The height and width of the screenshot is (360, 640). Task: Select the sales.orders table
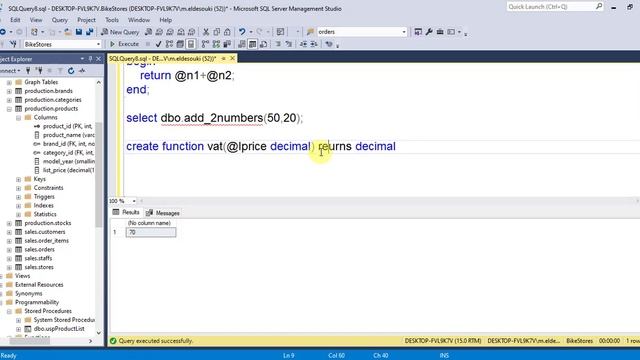(39, 249)
